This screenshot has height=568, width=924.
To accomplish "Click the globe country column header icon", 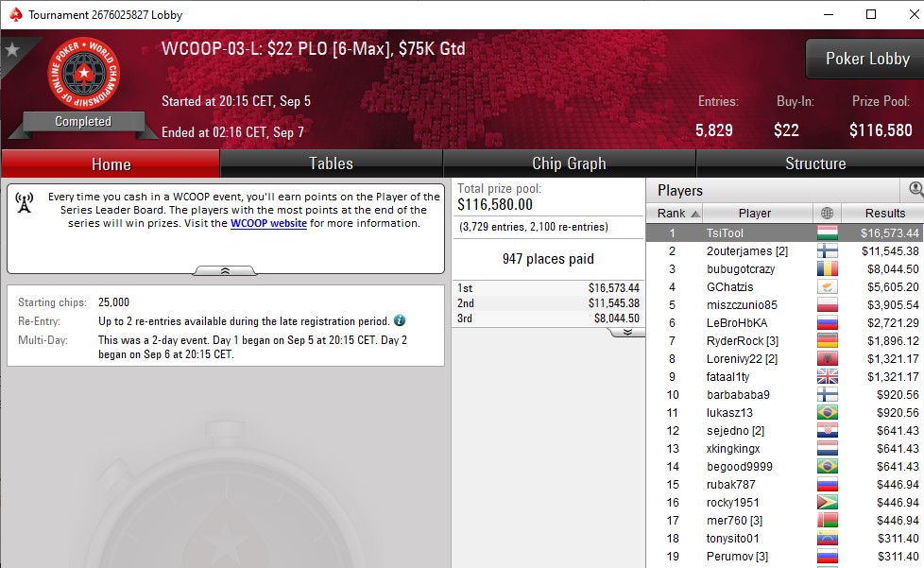I will click(827, 213).
